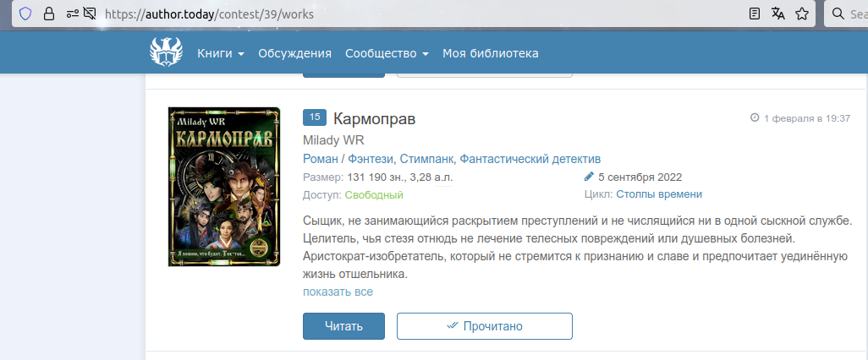
Task: Open the Кармоправ book cover
Action: tap(223, 187)
